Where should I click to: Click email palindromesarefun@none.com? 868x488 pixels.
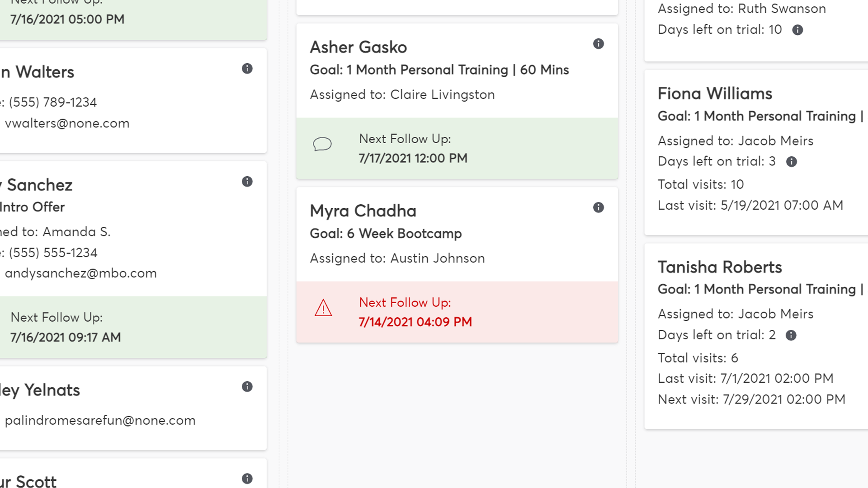100,420
